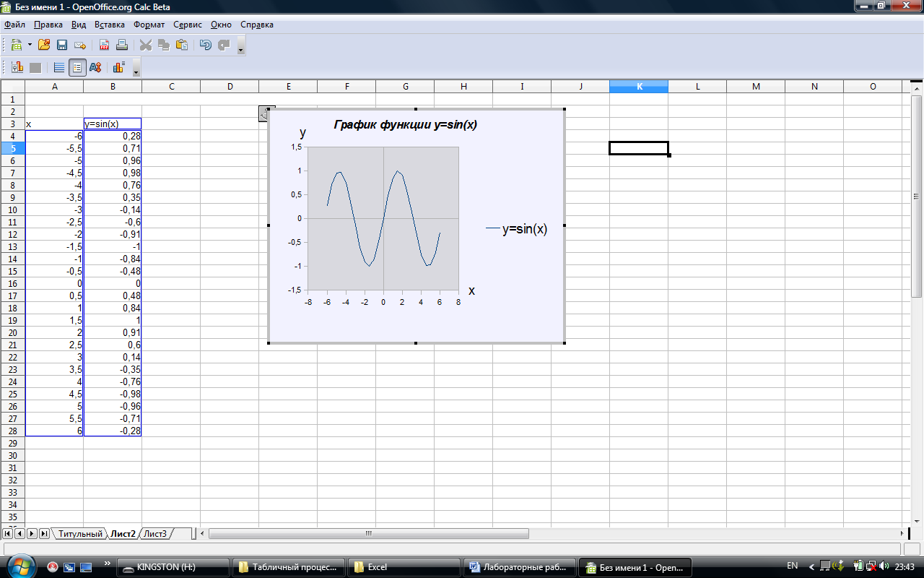The image size is (924, 578).
Task: Click previous sheet tab navigation arrow
Action: click(19, 534)
